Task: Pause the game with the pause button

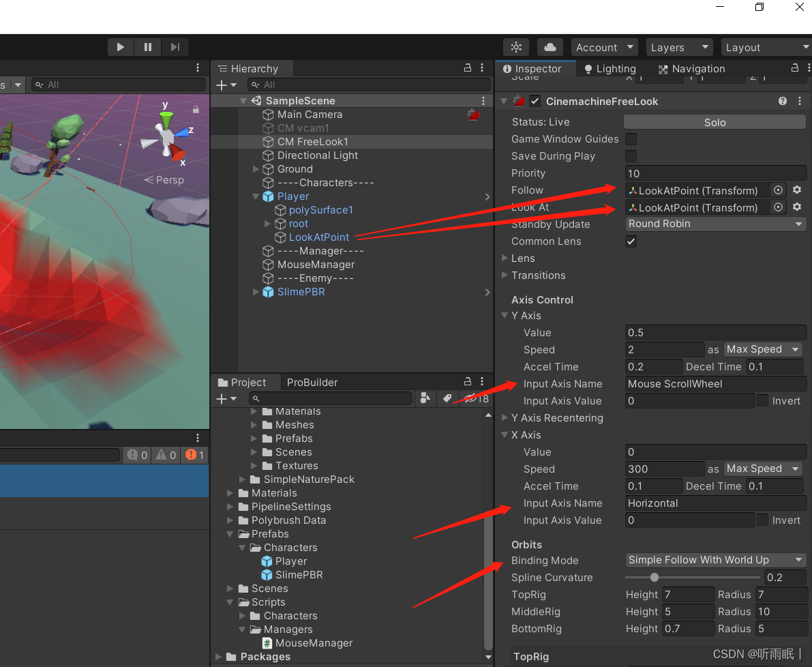Action: click(147, 47)
